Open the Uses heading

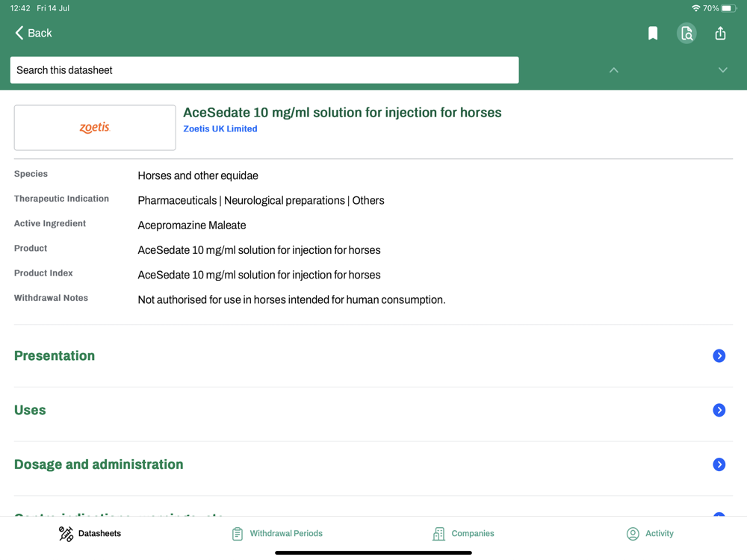point(30,410)
